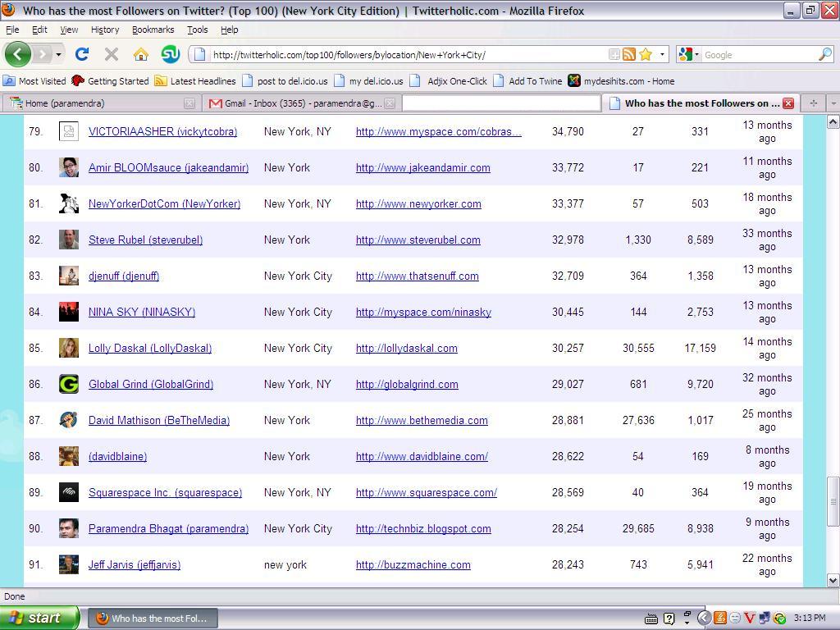Run search with the magnifying glass icon

(825, 54)
